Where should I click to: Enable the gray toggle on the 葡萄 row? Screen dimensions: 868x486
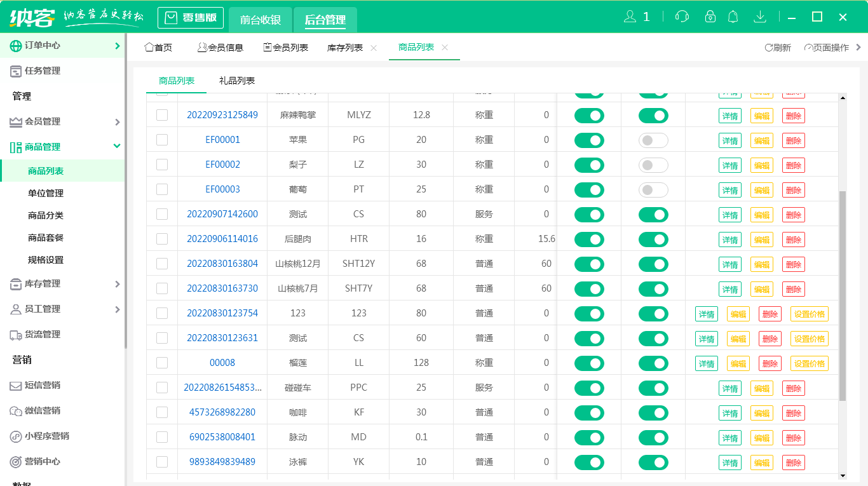[x=653, y=189]
